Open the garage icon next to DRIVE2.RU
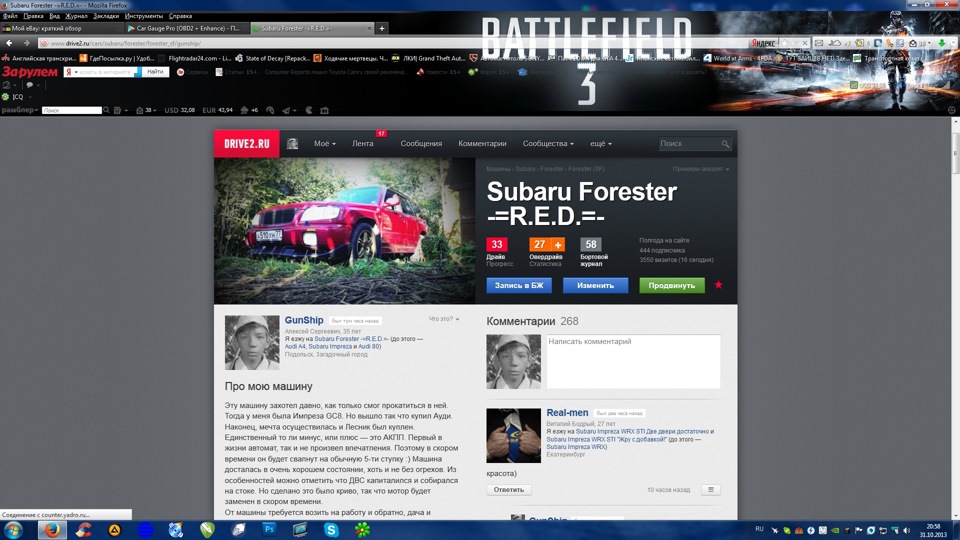This screenshot has width=960, height=540. [293, 143]
